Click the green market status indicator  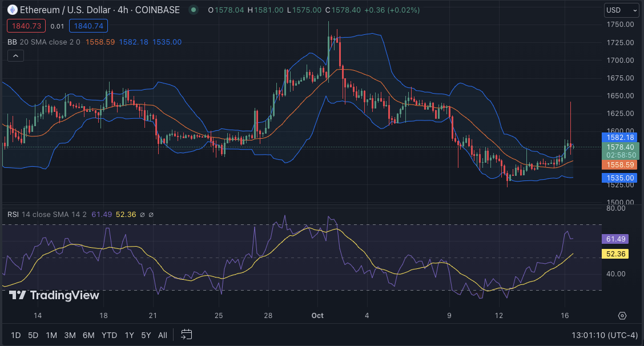[194, 10]
